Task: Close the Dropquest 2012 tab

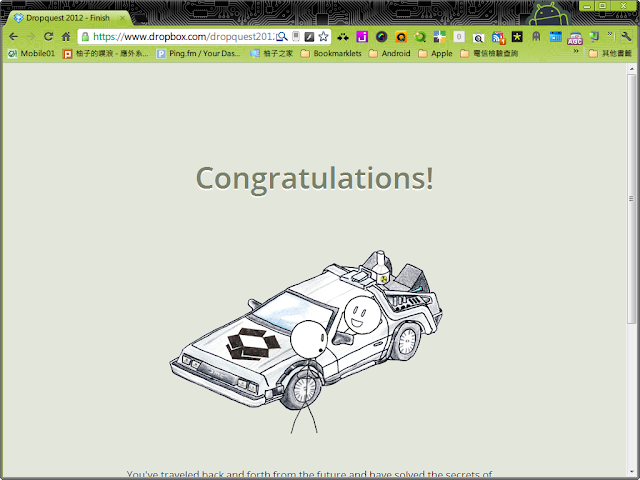Action: pos(122,18)
